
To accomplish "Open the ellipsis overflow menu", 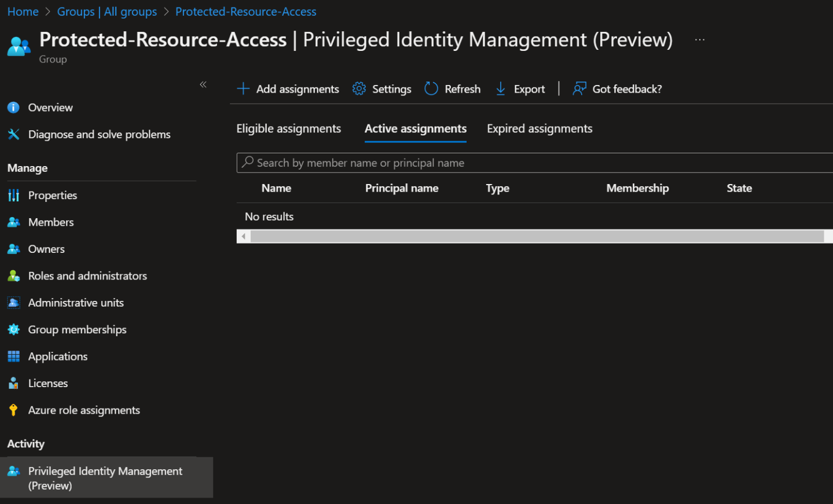I will pyautogui.click(x=699, y=39).
